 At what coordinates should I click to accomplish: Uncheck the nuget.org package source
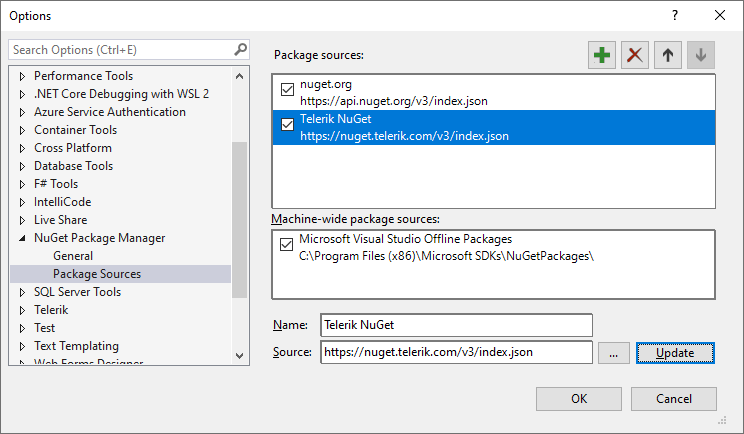click(x=287, y=89)
